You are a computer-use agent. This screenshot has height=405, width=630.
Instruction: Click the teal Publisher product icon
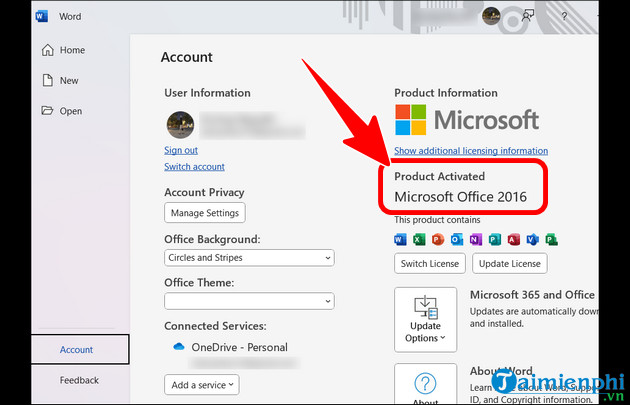495,240
